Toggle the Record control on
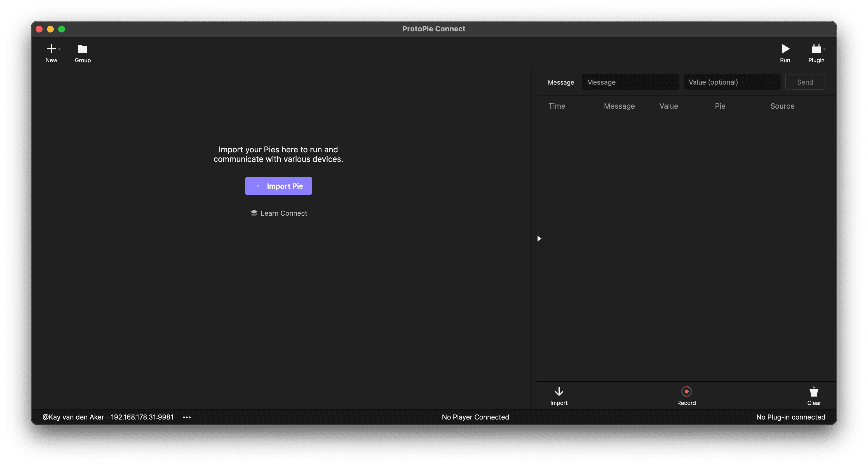 pyautogui.click(x=686, y=391)
